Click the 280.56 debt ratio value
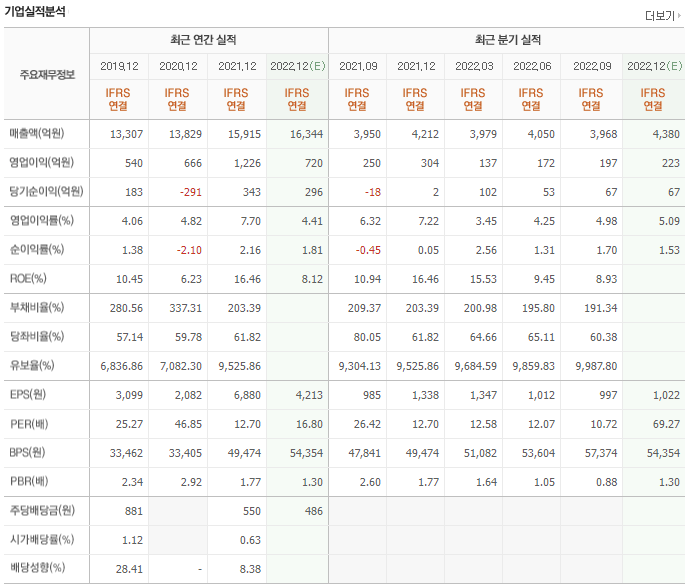The height and width of the screenshot is (587, 691). (x=126, y=308)
